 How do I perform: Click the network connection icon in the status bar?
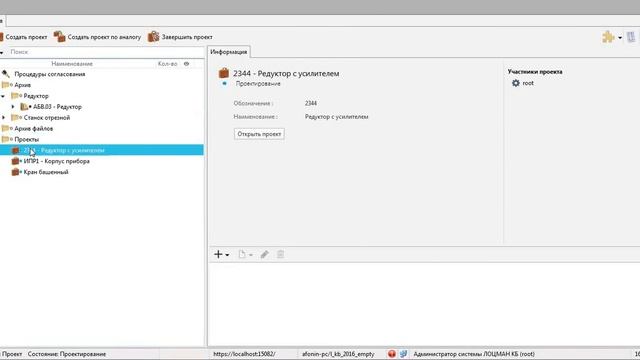(403, 354)
